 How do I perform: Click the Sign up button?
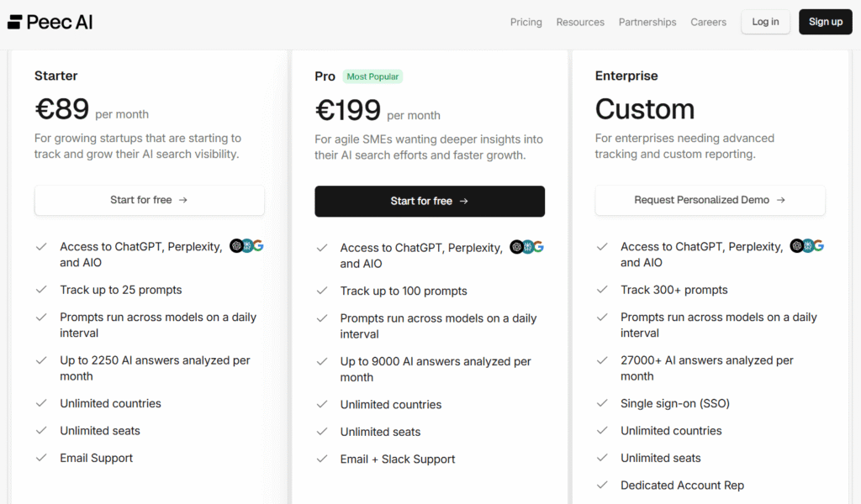click(x=825, y=21)
